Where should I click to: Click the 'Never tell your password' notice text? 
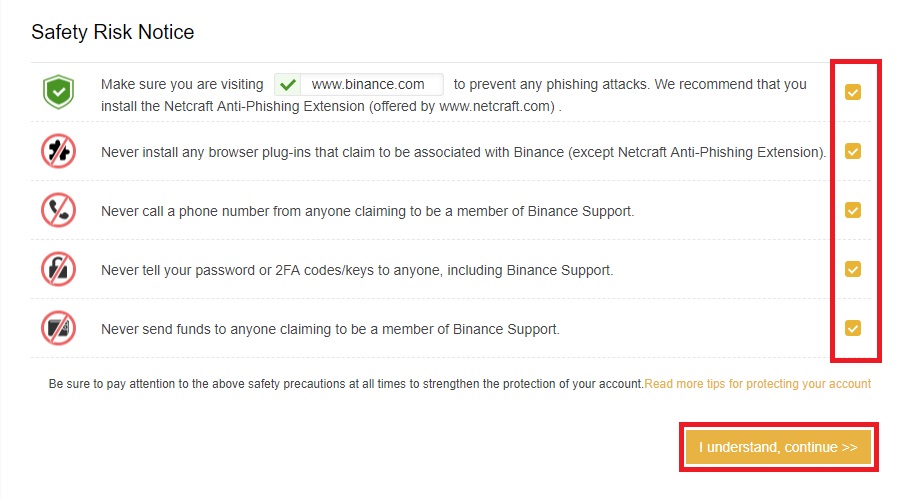(x=357, y=270)
